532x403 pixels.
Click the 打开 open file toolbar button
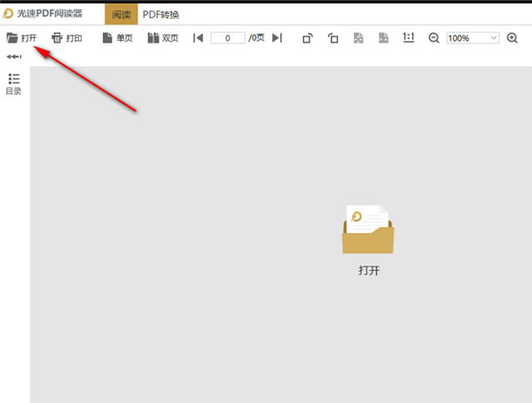tap(21, 38)
